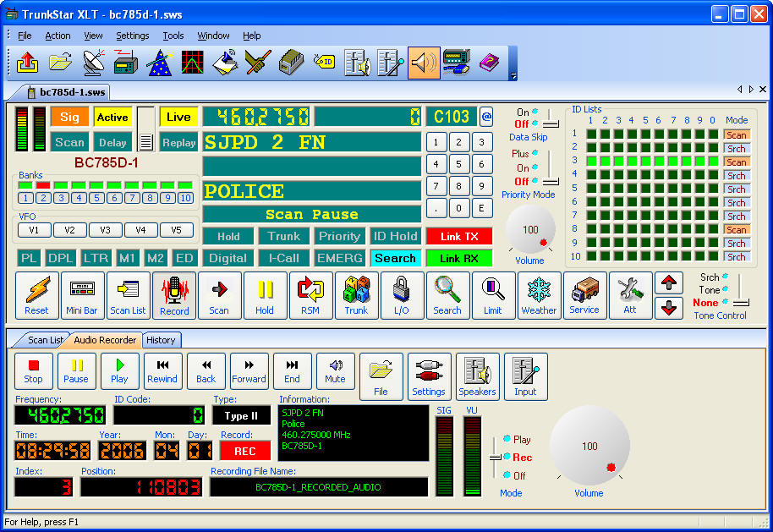Click the Reset lightning button

pyautogui.click(x=37, y=295)
